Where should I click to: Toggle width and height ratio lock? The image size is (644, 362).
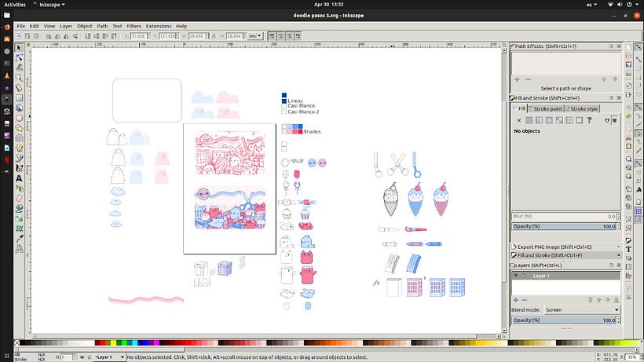tap(214, 36)
